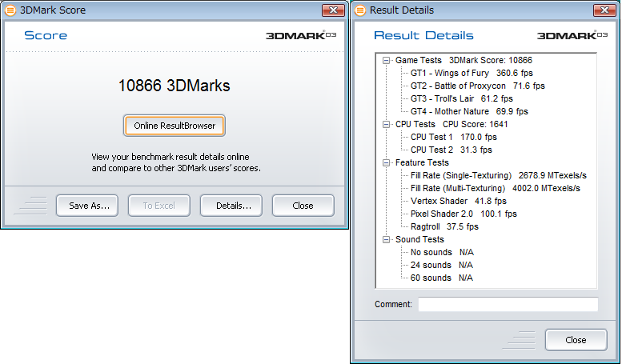The image size is (622, 364).
Task: Collapse the Game Tests tree node
Action: pos(387,60)
